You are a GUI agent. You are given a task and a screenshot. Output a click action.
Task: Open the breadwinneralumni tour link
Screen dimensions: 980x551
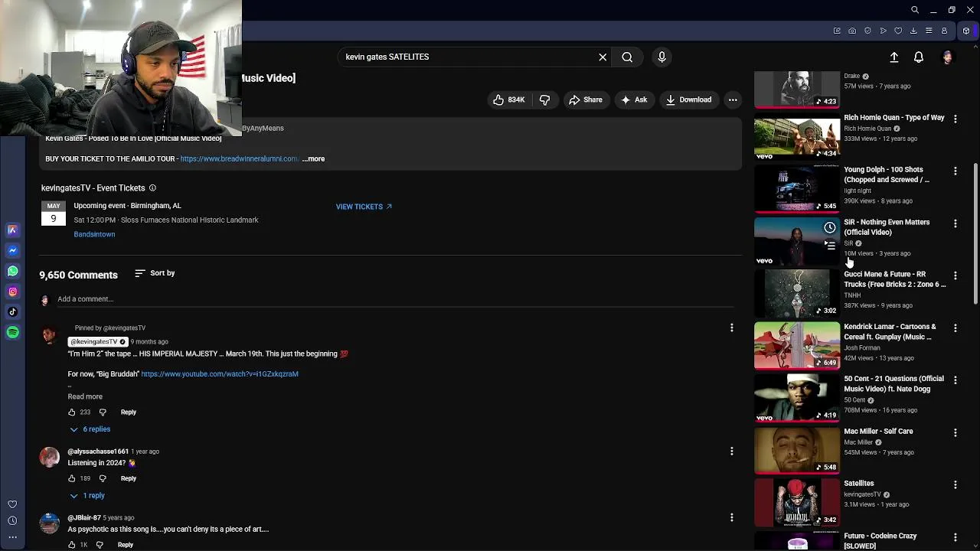[x=239, y=158]
